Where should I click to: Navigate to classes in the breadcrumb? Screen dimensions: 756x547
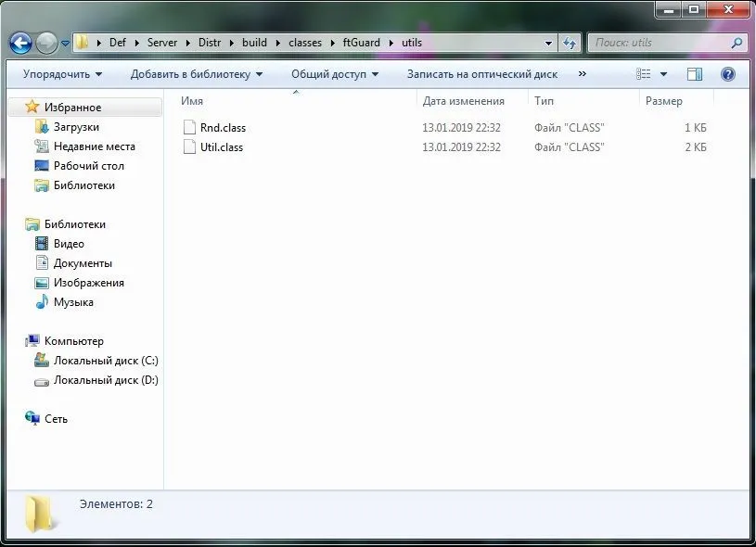(305, 43)
